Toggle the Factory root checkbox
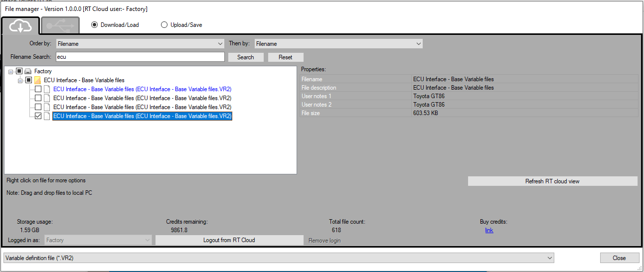The image size is (644, 272). [x=19, y=71]
